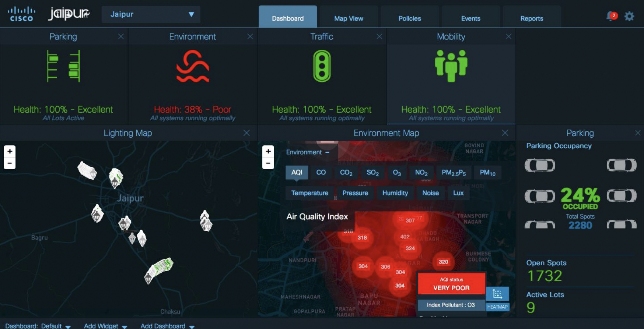
Task: Open the Reports tab
Action: 532,17
